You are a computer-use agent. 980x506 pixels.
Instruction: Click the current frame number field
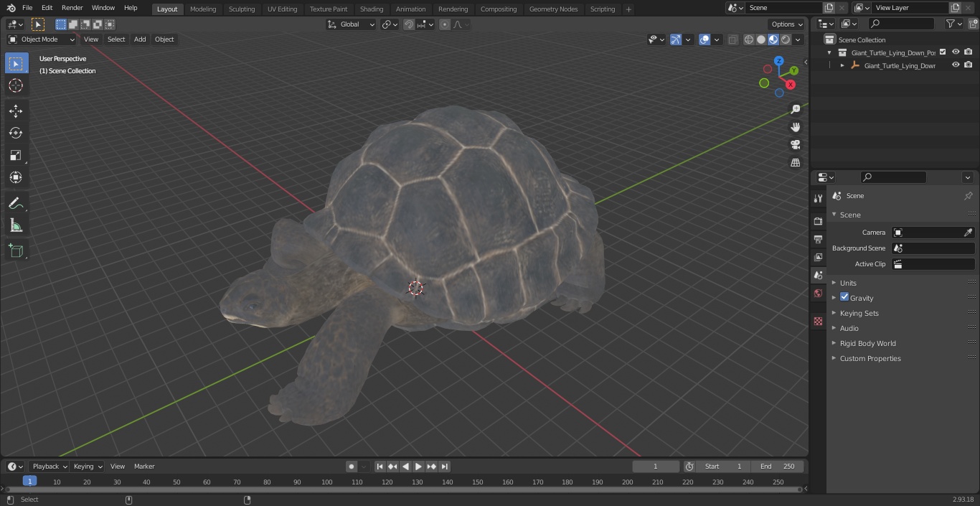point(655,467)
